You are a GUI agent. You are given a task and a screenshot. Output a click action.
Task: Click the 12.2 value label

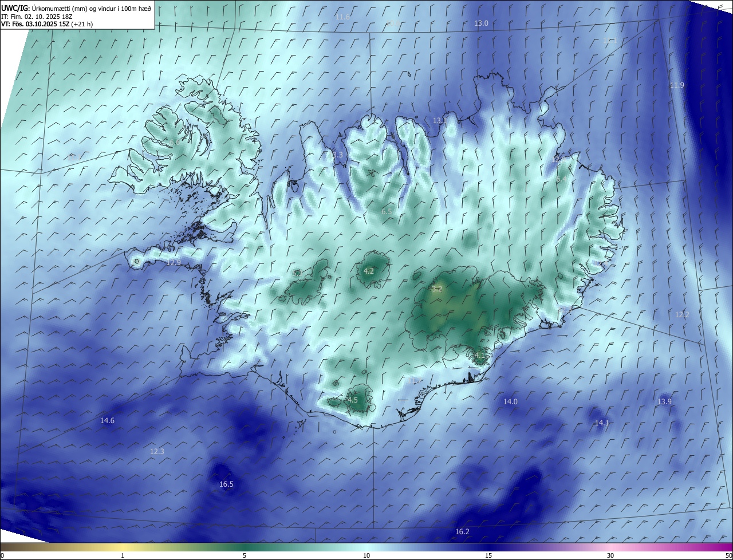[x=682, y=315]
